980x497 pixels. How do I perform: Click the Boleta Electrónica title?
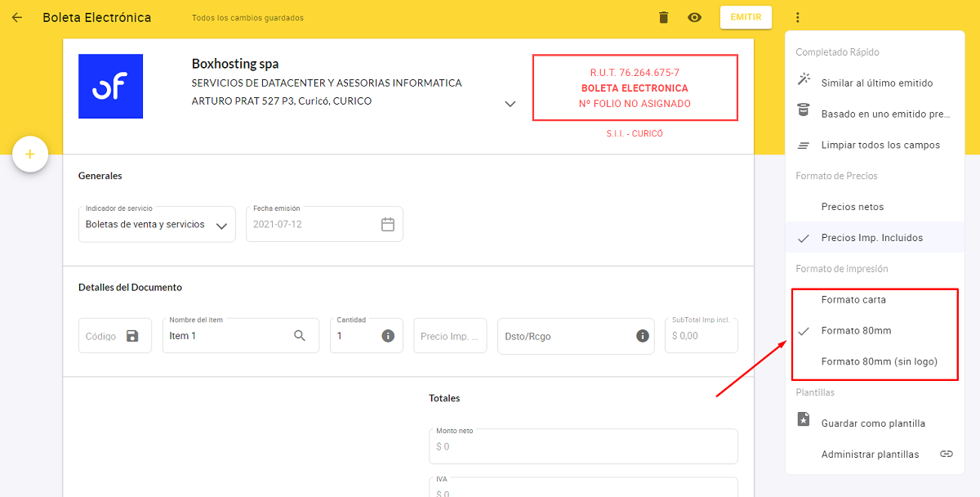pos(97,17)
